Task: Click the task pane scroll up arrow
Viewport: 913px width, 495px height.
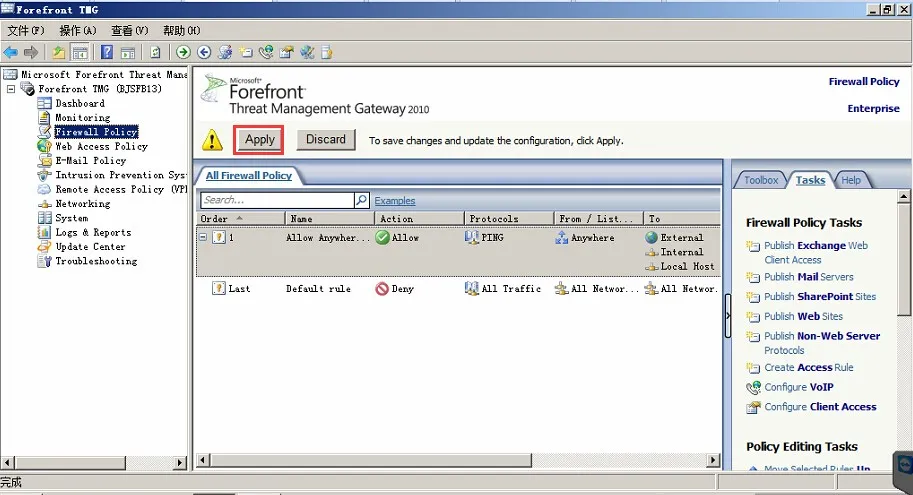Action: (x=904, y=196)
